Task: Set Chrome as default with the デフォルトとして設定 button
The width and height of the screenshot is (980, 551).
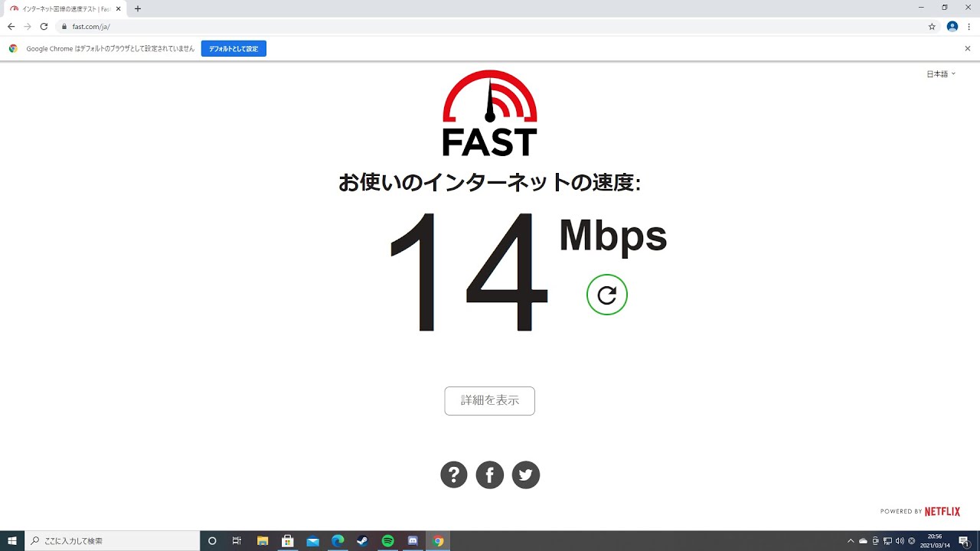Action: coord(234,49)
